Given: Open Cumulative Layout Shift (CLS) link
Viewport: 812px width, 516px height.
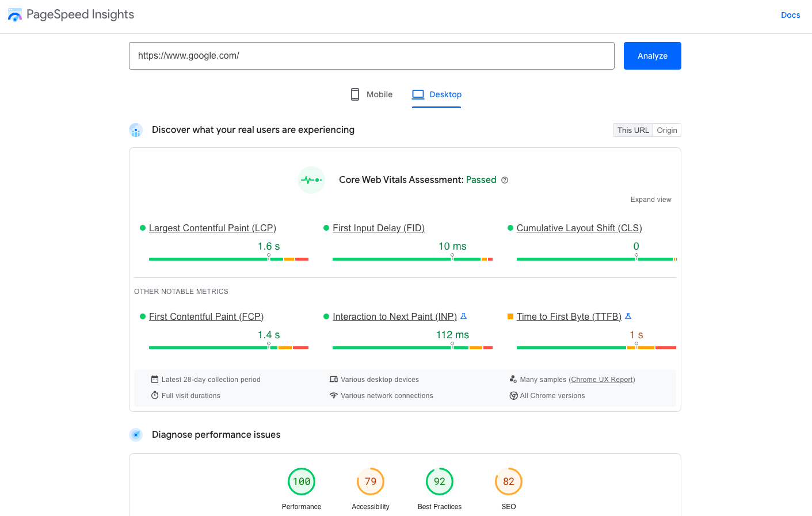Looking at the screenshot, I should click(x=579, y=228).
